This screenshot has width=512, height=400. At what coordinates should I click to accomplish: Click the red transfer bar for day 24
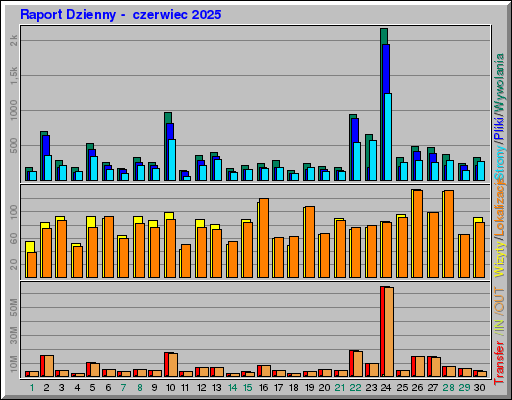click(x=382, y=331)
